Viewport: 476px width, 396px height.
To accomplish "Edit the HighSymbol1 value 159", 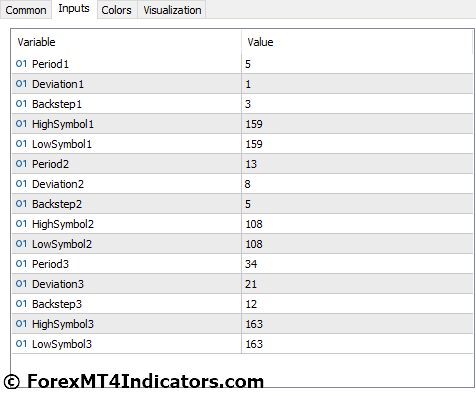I will click(357, 124).
